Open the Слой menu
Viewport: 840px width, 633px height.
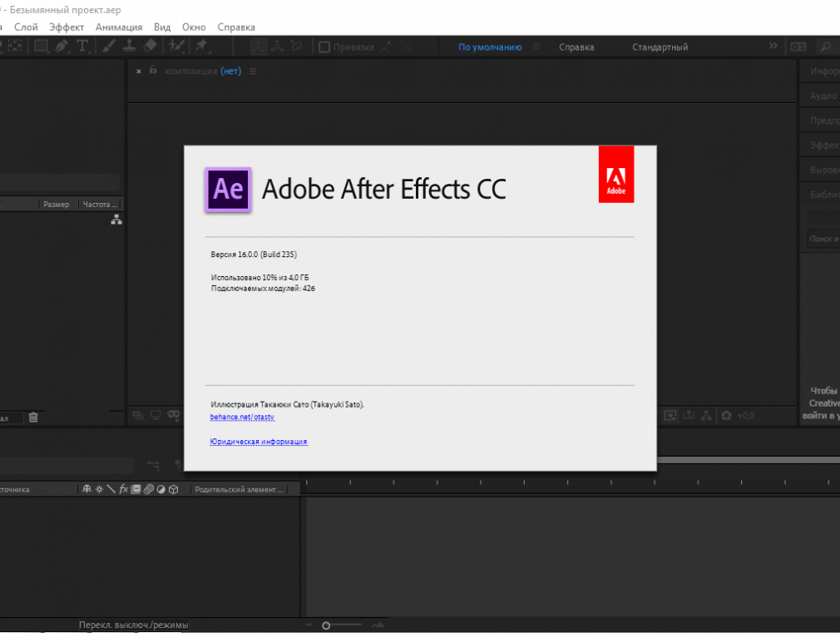tap(26, 27)
